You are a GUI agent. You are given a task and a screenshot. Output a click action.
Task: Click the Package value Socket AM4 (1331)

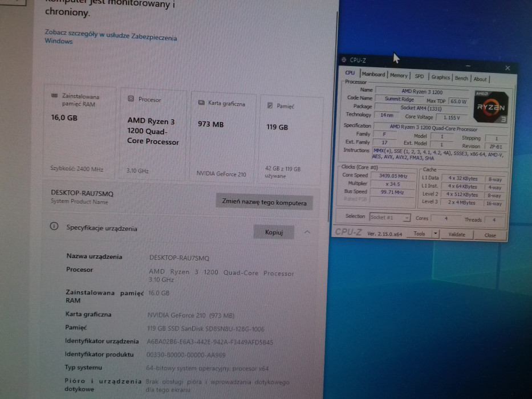pyautogui.click(x=421, y=108)
